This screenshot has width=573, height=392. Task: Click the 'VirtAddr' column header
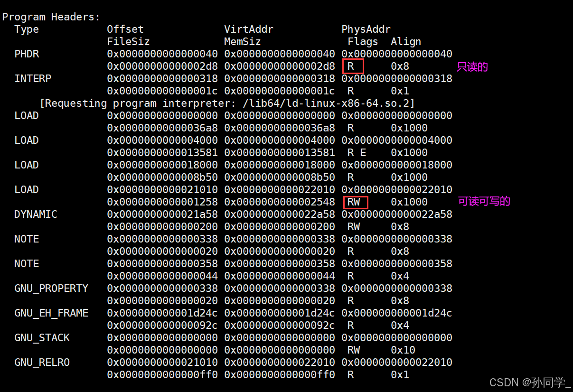249,29
